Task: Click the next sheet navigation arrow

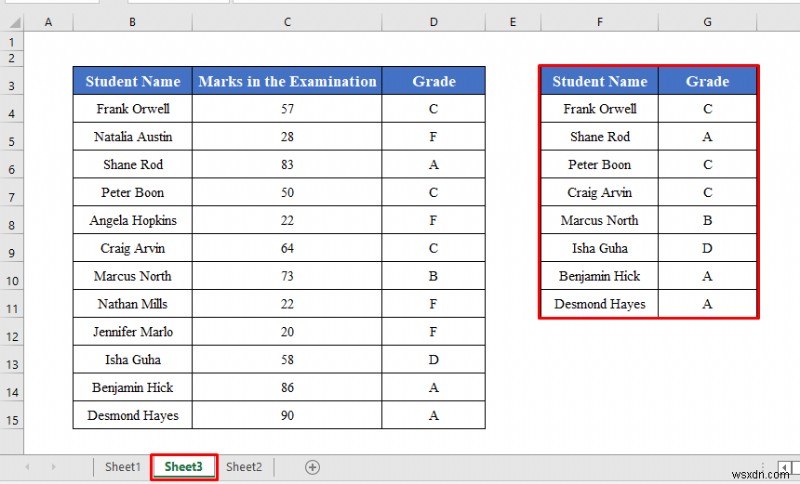Action: (53, 467)
